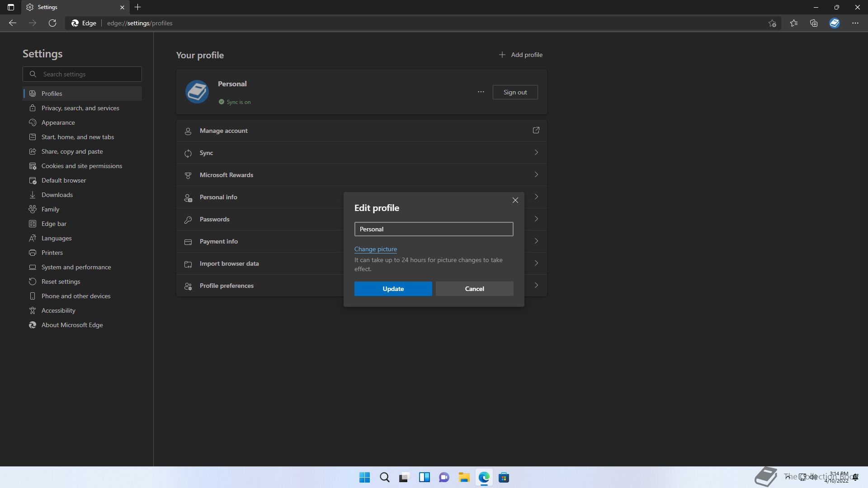Select Appearance in settings sidebar

(58, 122)
